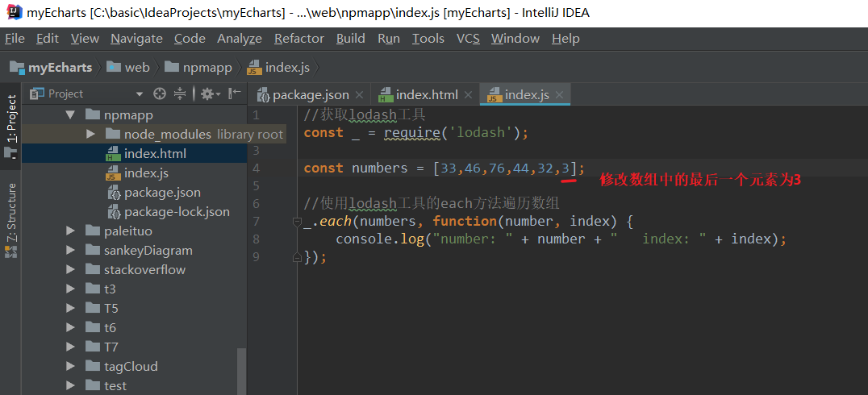Click the IntelliJ IDEA title bar icon

[13, 13]
